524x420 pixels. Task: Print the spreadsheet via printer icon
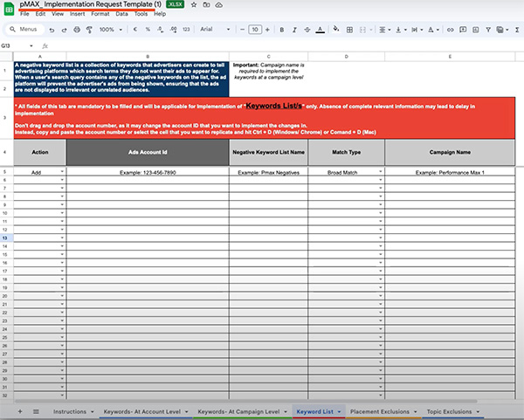(x=77, y=30)
